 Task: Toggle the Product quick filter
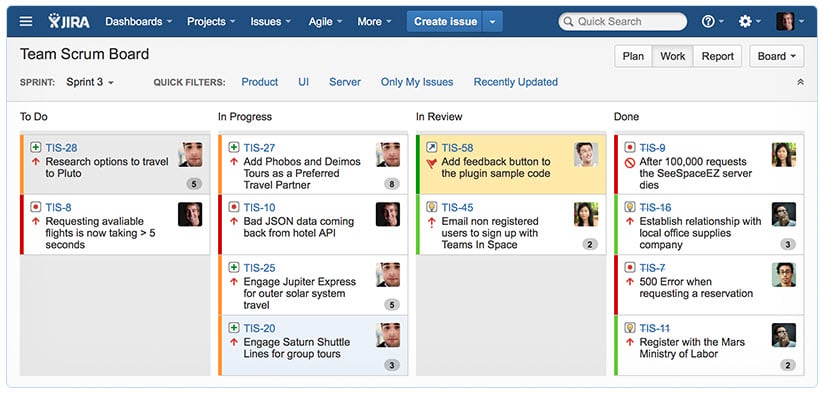[259, 82]
